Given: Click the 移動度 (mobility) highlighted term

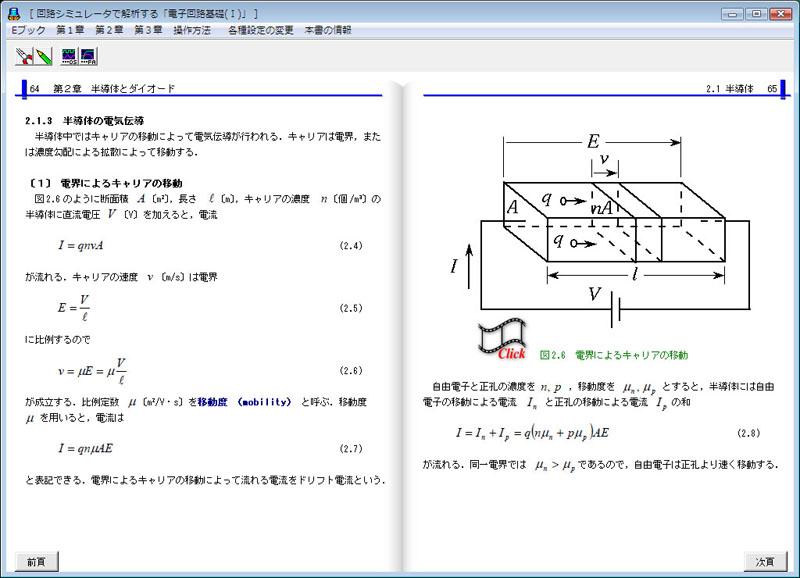Looking at the screenshot, I should click(x=244, y=402).
